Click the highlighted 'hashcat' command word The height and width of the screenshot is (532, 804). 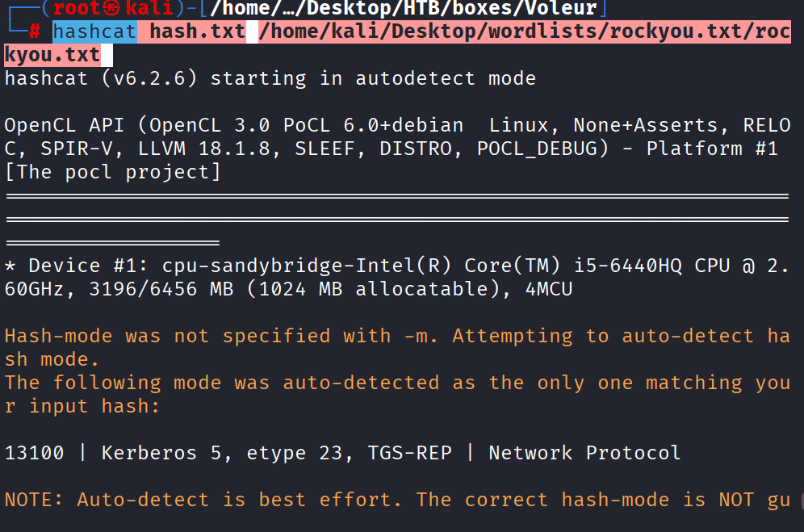[95, 32]
